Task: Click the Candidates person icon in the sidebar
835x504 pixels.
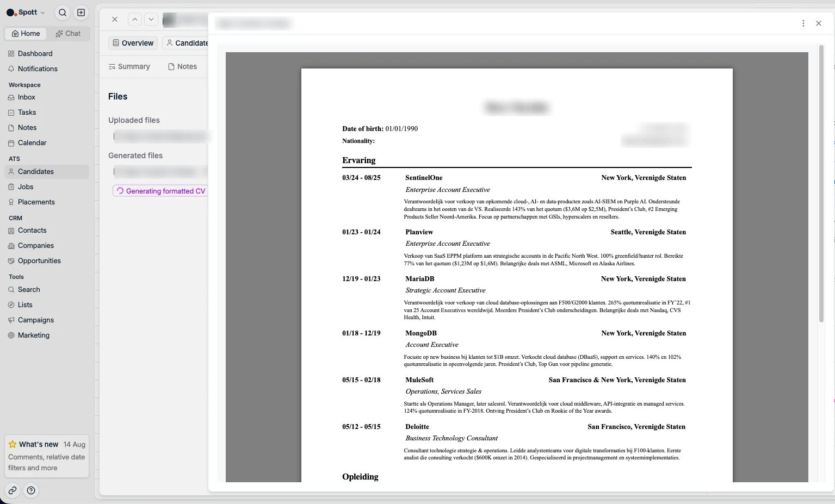Action: tap(11, 172)
